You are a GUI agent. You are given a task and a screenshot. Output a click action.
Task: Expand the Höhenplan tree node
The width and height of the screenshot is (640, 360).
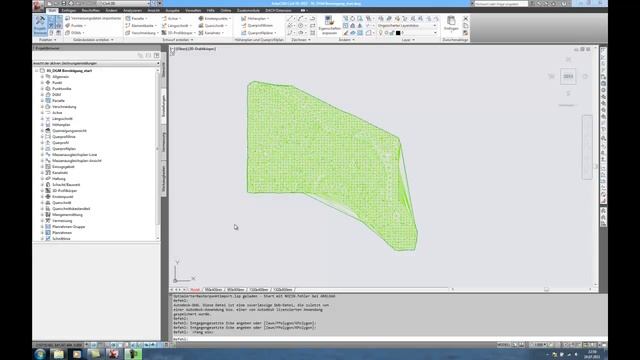coord(42,124)
